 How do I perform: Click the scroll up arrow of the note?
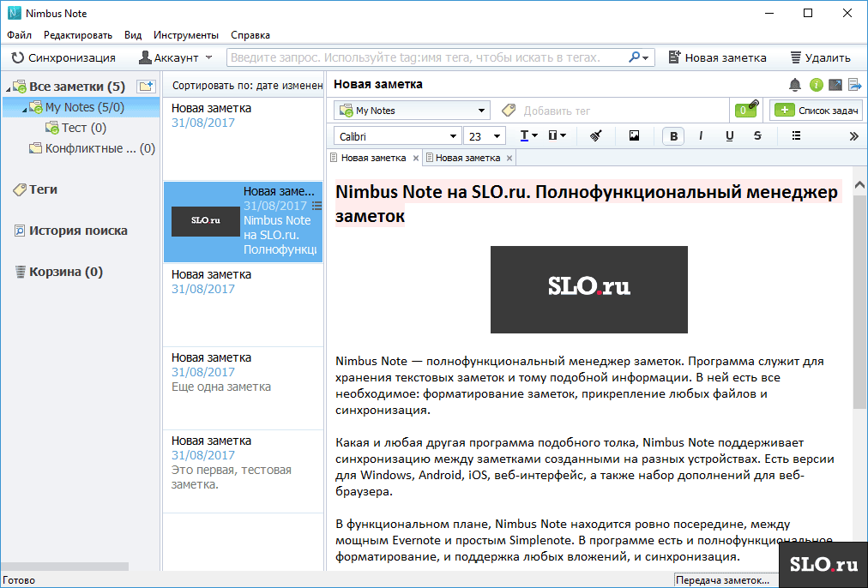point(859,185)
